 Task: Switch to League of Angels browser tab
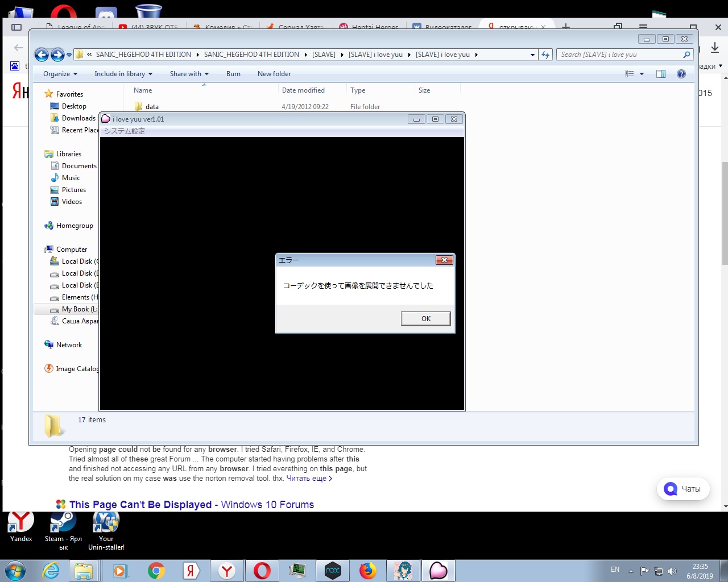(x=76, y=27)
